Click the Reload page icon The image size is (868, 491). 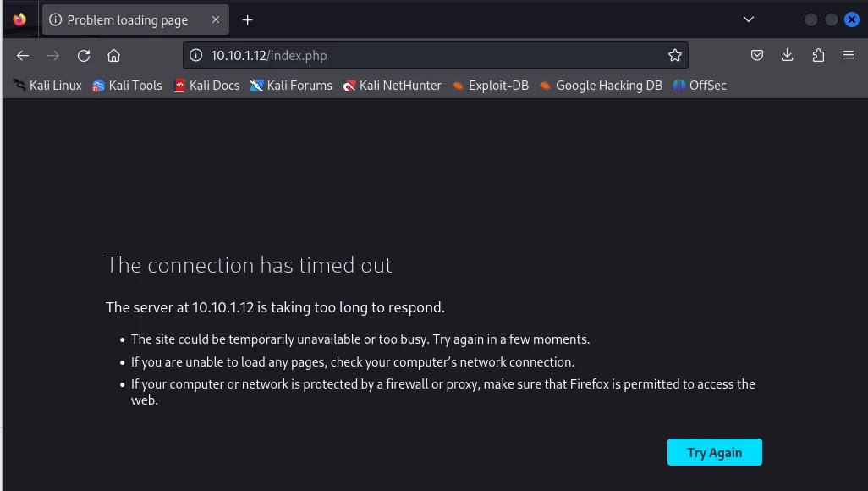[x=84, y=56]
